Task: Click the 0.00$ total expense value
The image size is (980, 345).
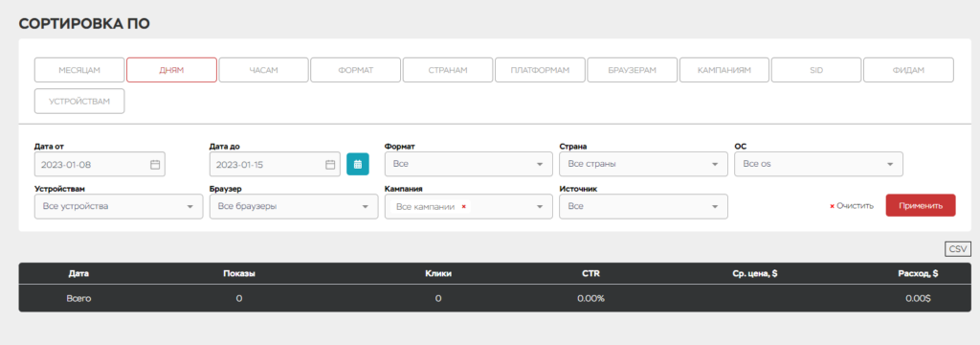Action: coord(918,299)
